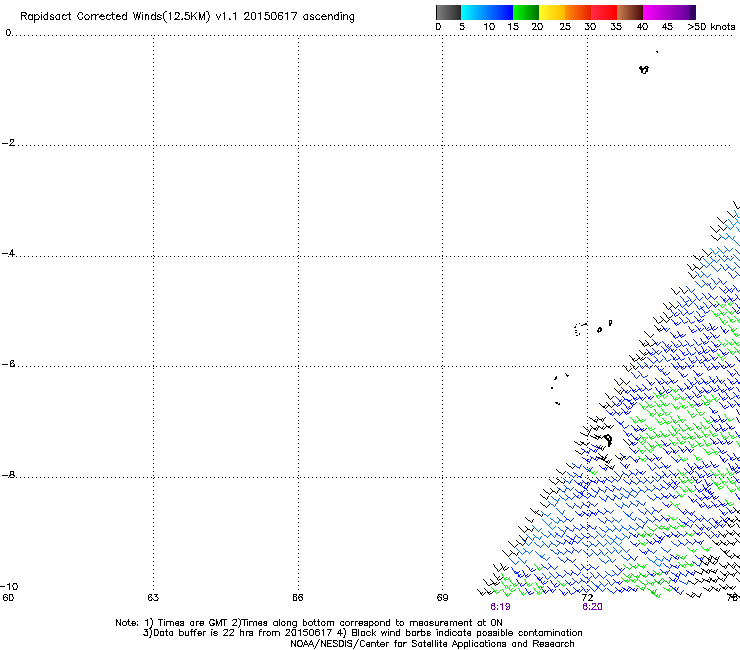This screenshot has height=650, width=740.
Task: Click the '-4' latitude axis label
Action: [8, 253]
